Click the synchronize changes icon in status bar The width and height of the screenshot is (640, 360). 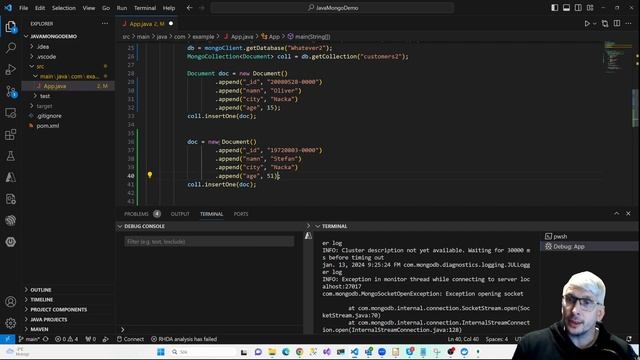pyautogui.click(x=46, y=339)
